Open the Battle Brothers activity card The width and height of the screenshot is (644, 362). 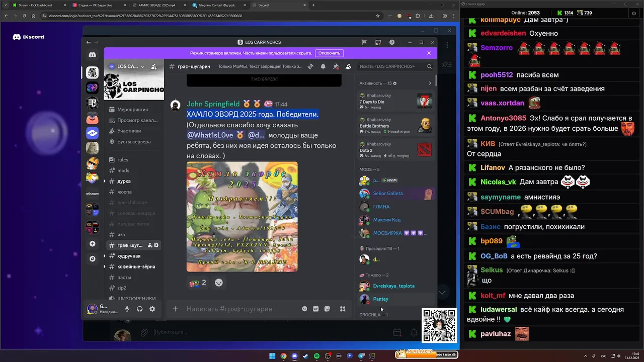pyautogui.click(x=395, y=126)
